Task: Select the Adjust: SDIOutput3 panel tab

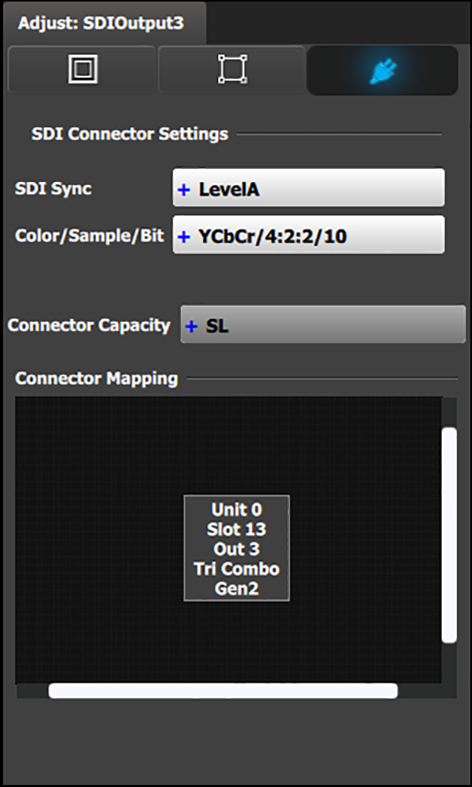Action: click(101, 23)
